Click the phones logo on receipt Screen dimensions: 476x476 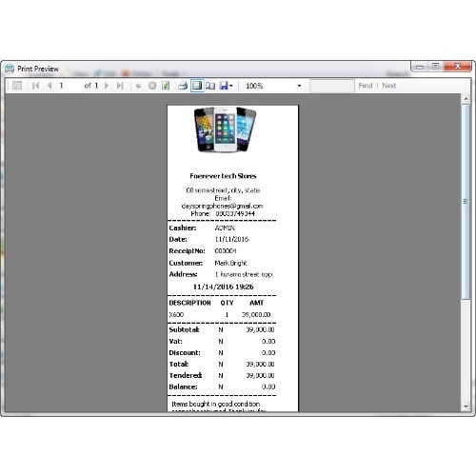[x=225, y=129]
